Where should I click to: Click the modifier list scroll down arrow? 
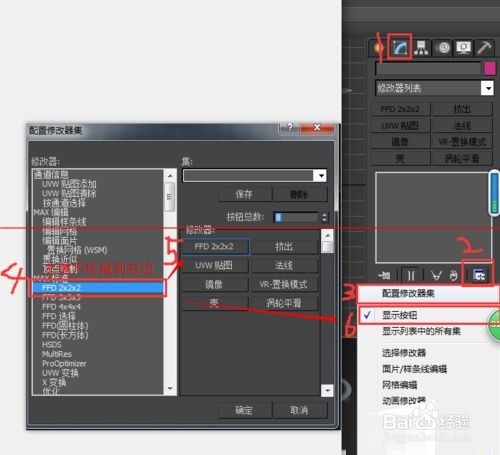click(x=170, y=389)
